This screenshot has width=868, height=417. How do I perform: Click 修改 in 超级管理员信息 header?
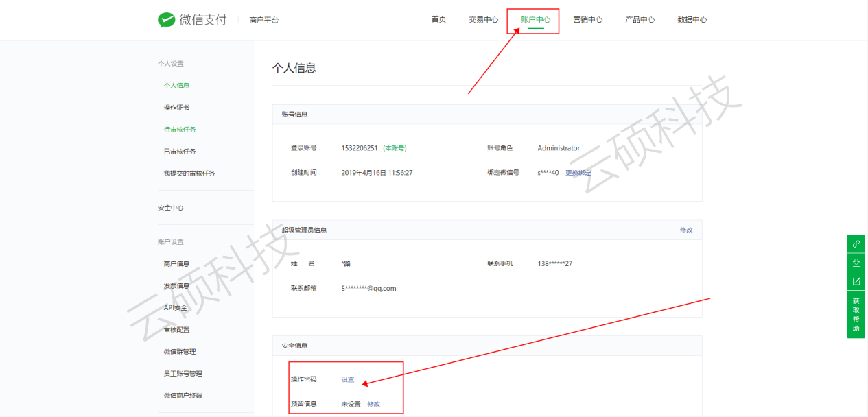pyautogui.click(x=685, y=230)
